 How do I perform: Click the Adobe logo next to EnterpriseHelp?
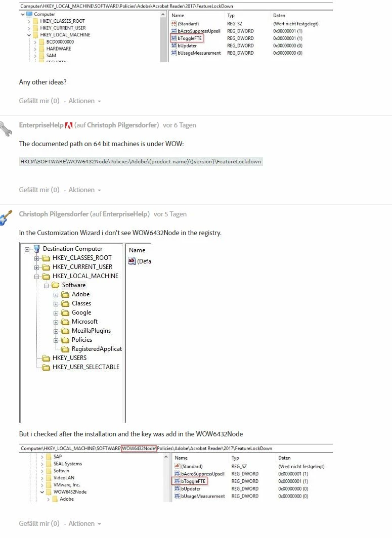point(69,125)
